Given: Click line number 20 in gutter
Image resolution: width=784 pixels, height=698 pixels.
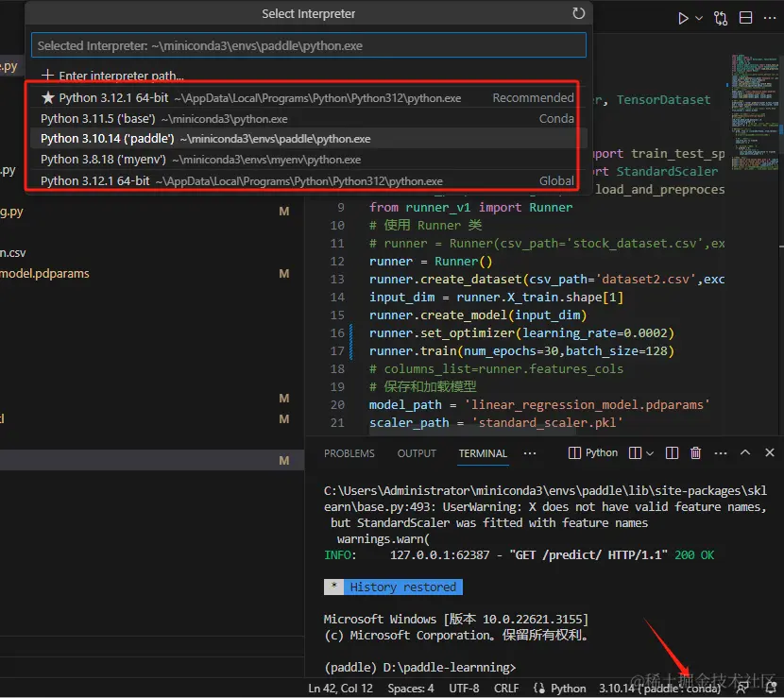Looking at the screenshot, I should (x=337, y=405).
